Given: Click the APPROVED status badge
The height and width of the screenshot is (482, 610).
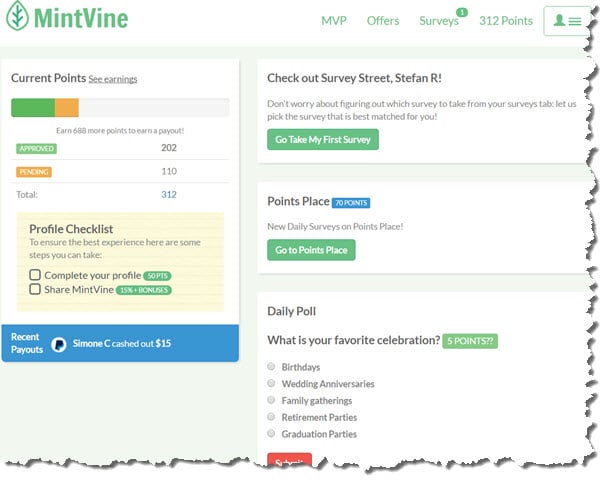Looking at the screenshot, I should point(36,149).
